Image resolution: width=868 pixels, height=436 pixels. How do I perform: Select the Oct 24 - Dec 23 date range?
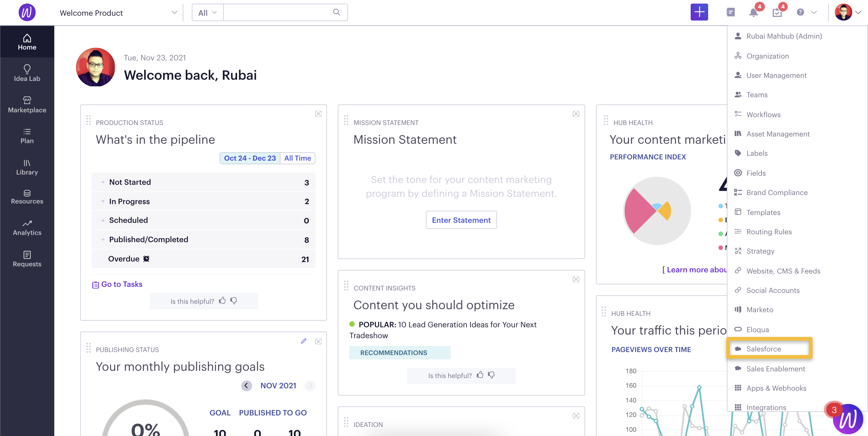point(250,158)
